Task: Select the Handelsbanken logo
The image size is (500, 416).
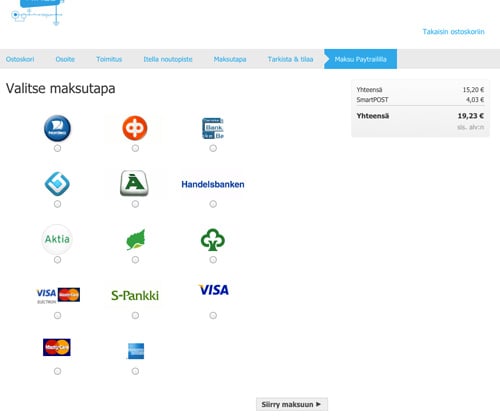Action: pyautogui.click(x=213, y=184)
